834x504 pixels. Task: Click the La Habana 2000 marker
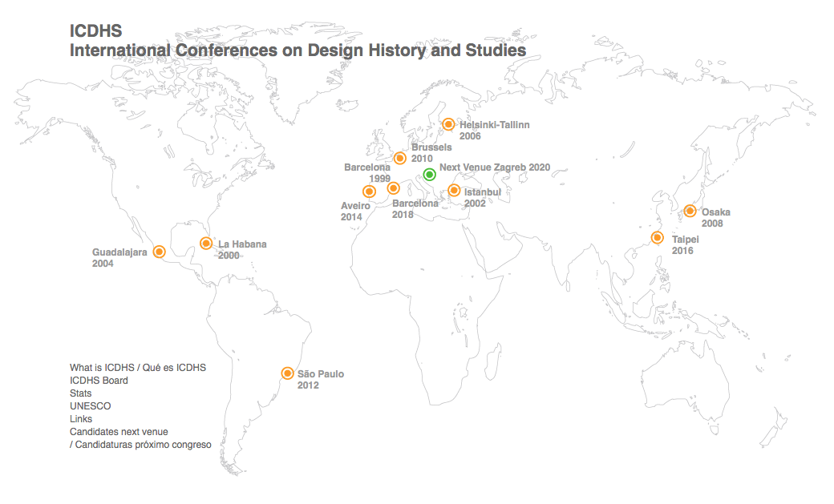(x=205, y=244)
